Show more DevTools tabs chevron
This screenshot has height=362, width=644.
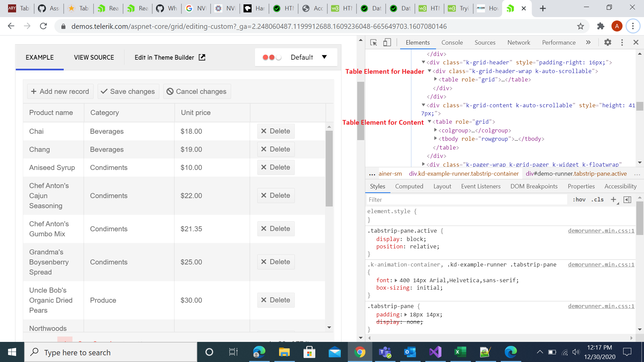tap(588, 43)
